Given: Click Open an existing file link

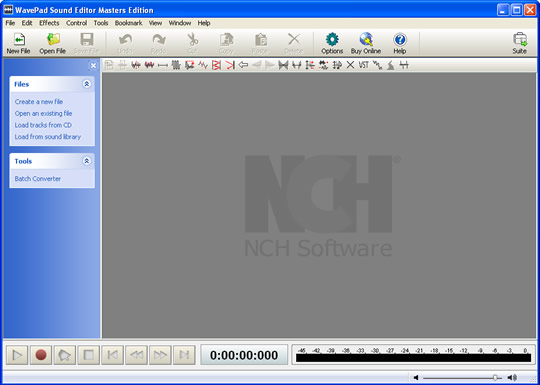Looking at the screenshot, I should coord(43,113).
